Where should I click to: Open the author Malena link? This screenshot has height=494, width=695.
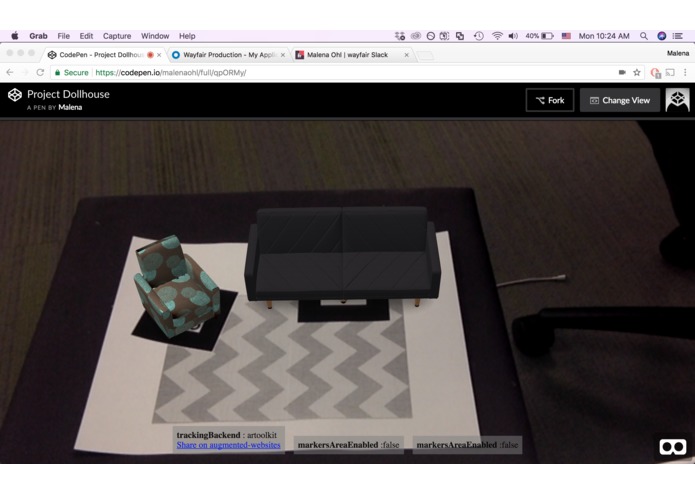[70, 107]
